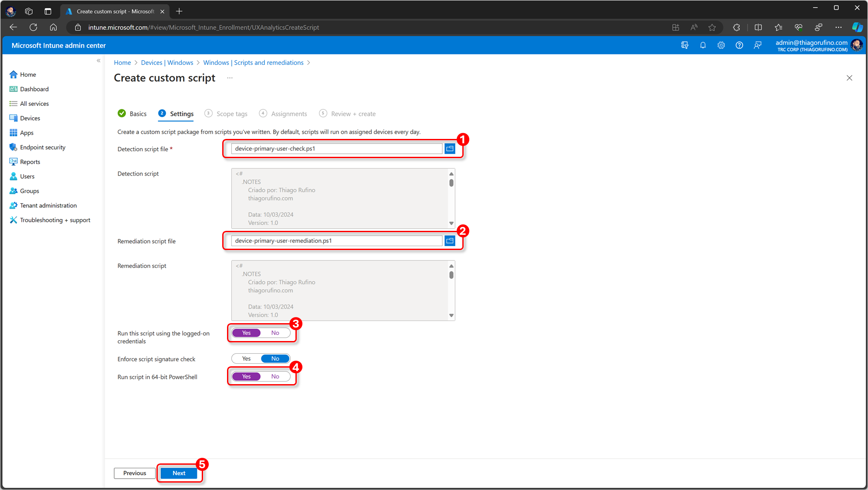Set logged-on credentials to No
Image resolution: width=868 pixels, height=490 pixels.
click(275, 333)
